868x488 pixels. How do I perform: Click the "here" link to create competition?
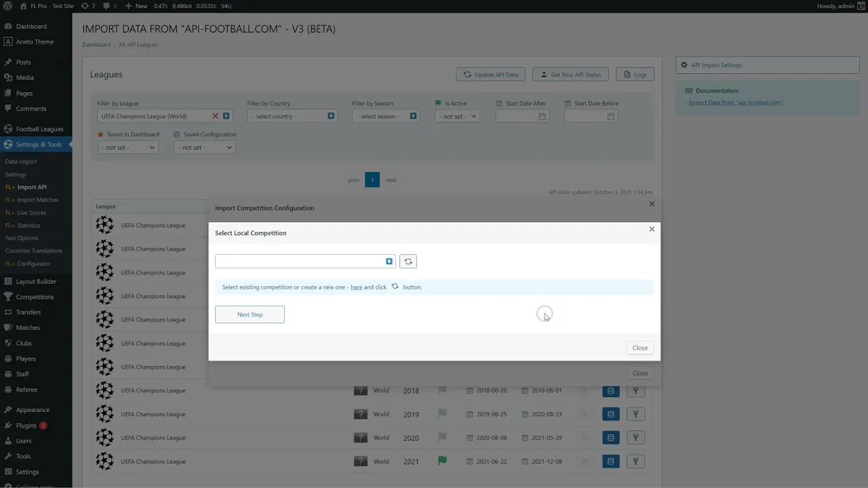pos(356,287)
